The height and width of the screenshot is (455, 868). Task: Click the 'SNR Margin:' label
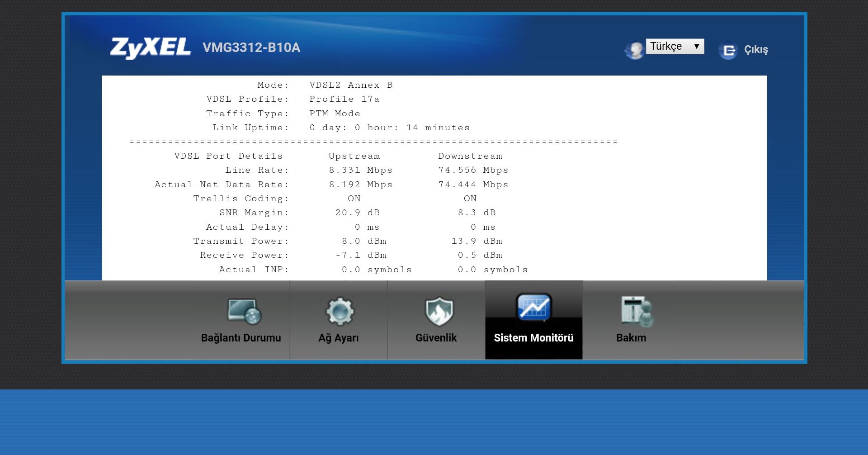point(254,213)
